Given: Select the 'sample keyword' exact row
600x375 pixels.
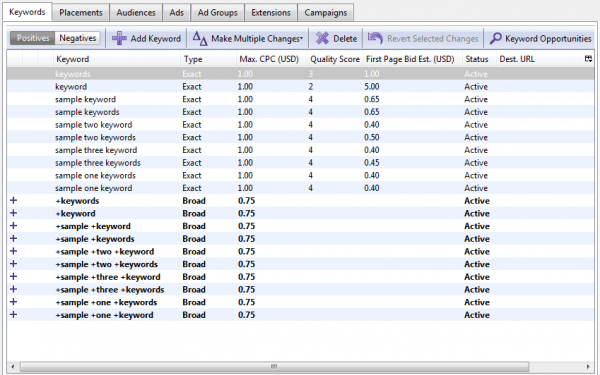Looking at the screenshot, I should click(x=300, y=99).
